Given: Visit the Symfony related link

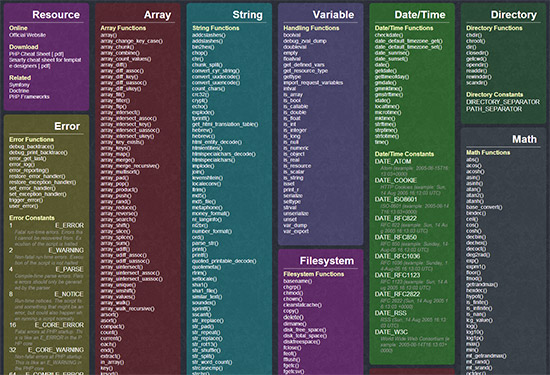Looking at the screenshot, I should click(x=19, y=85).
